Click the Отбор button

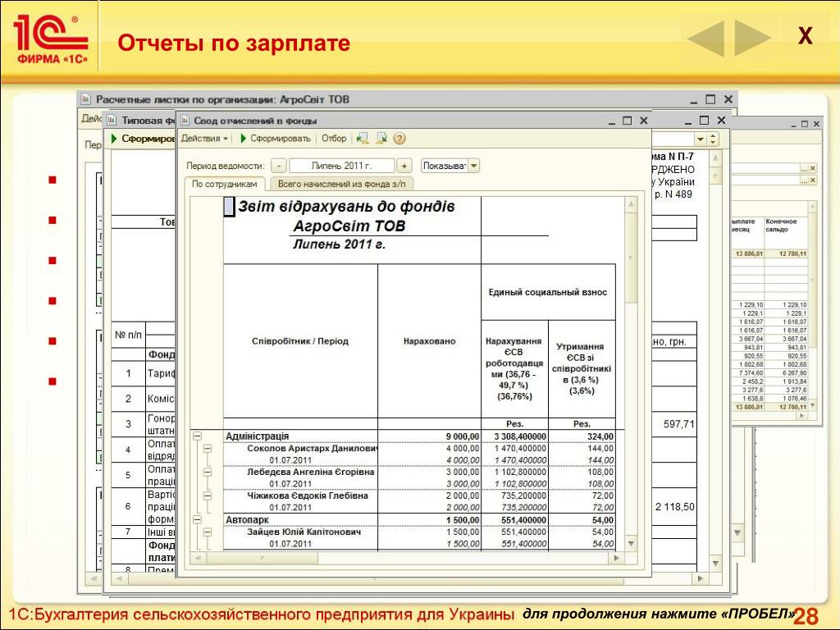(334, 139)
